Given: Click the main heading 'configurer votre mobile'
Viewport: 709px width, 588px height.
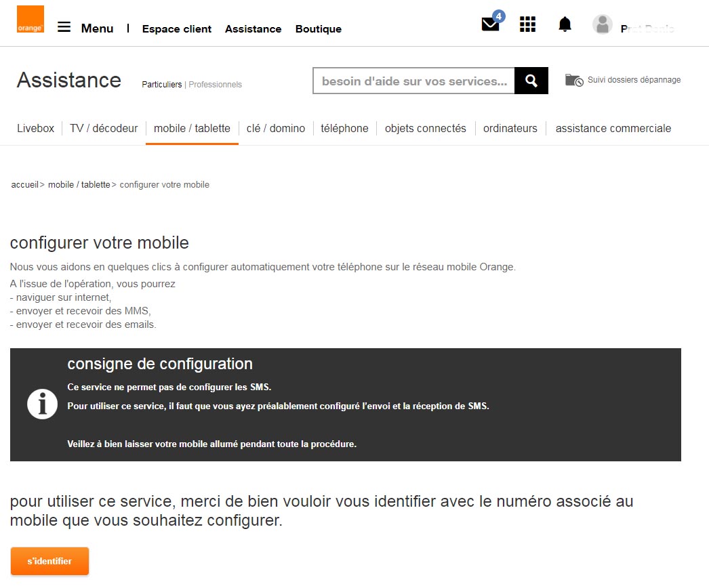Looking at the screenshot, I should point(100,243).
